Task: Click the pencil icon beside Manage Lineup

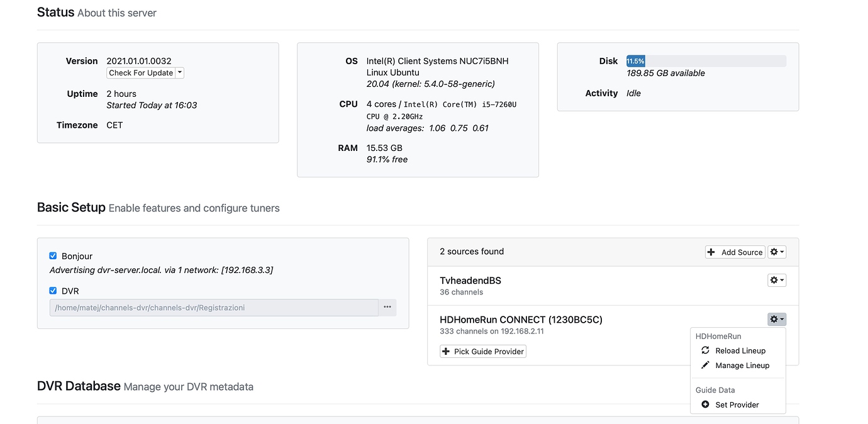Action: click(x=705, y=365)
